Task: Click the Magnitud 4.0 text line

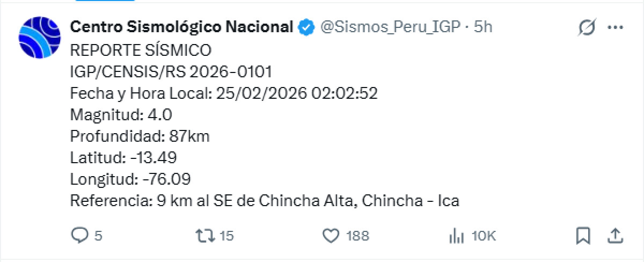Action: (121, 115)
